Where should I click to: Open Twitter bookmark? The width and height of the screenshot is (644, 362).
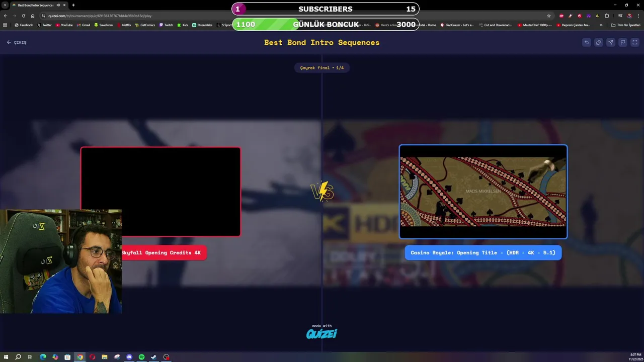(44, 25)
